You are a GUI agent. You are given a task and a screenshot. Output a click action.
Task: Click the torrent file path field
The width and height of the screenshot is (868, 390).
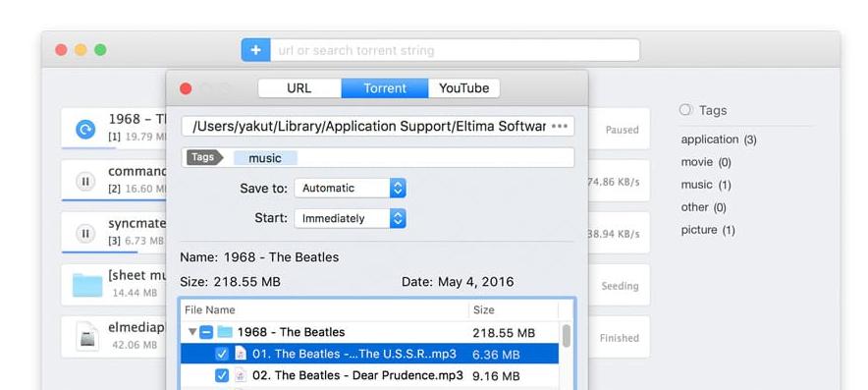click(377, 127)
